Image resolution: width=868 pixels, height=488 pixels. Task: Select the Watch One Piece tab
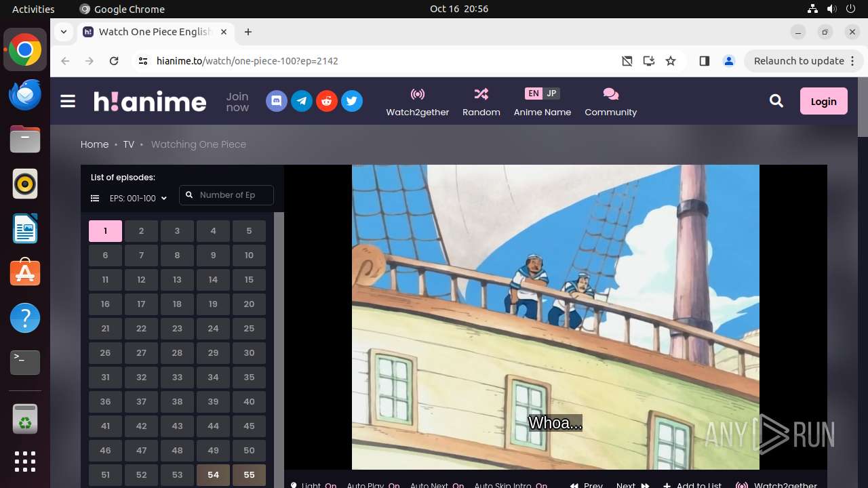[156, 32]
